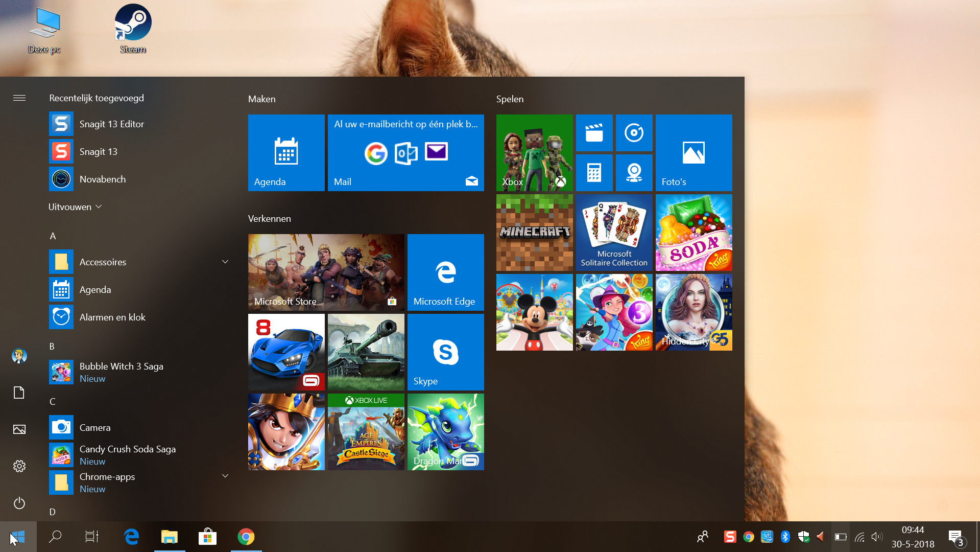Open the Action Center notifications button
The width and height of the screenshot is (980, 552).
955,537
